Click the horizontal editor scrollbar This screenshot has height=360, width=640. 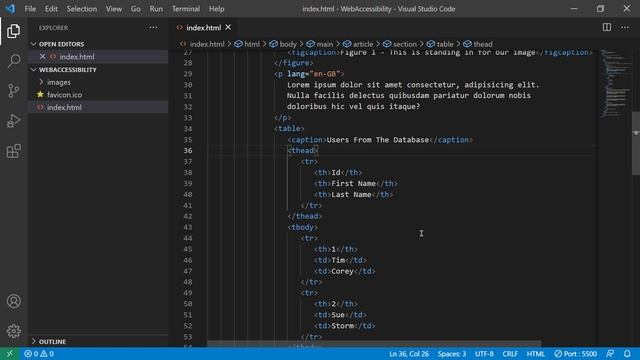[x=374, y=344]
